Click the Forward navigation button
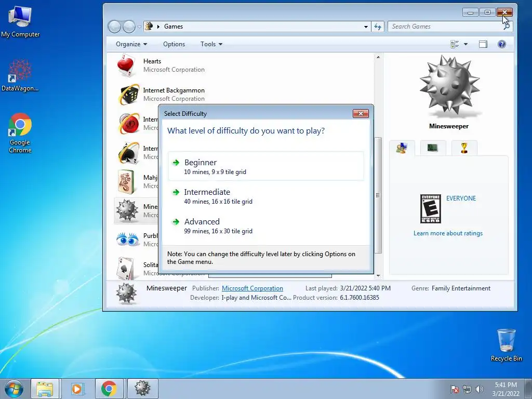 tap(129, 26)
